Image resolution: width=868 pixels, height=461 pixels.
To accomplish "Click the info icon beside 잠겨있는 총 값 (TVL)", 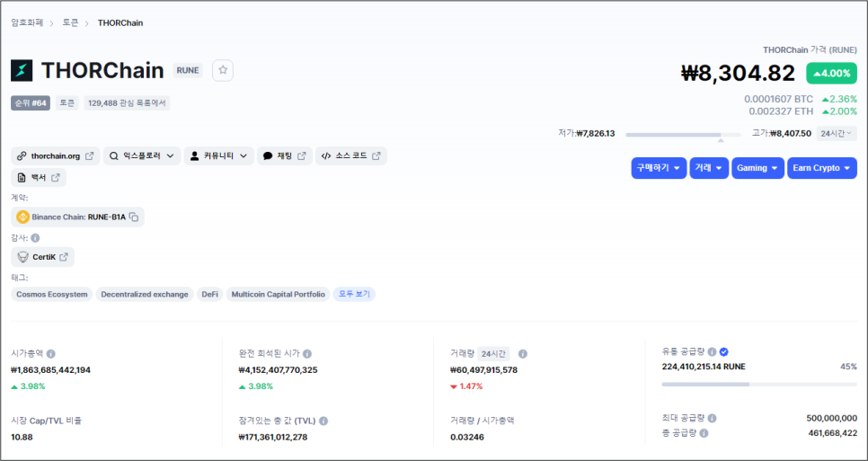I will point(323,421).
